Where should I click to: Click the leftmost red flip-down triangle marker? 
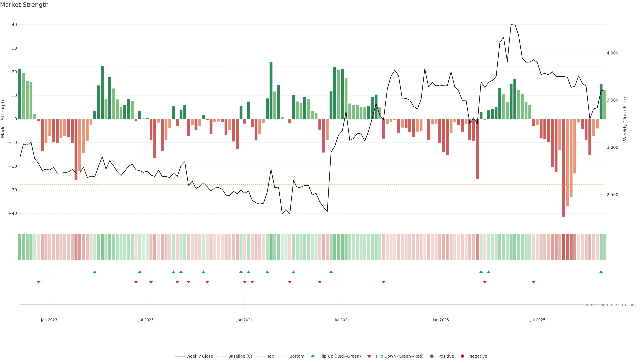(x=39, y=282)
